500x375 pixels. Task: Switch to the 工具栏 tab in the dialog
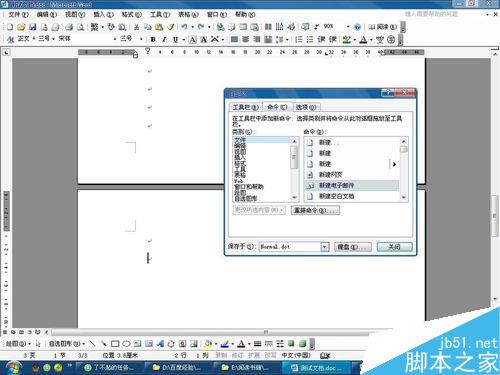click(x=245, y=107)
